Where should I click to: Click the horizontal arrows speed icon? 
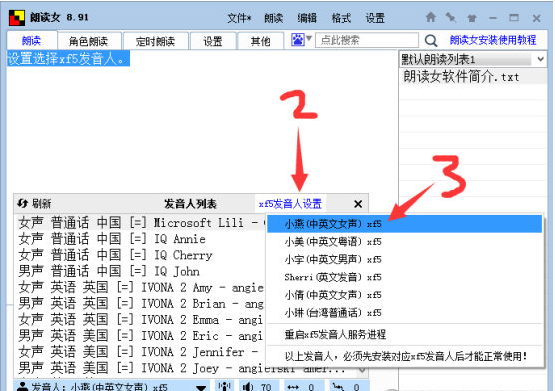[x=293, y=387]
